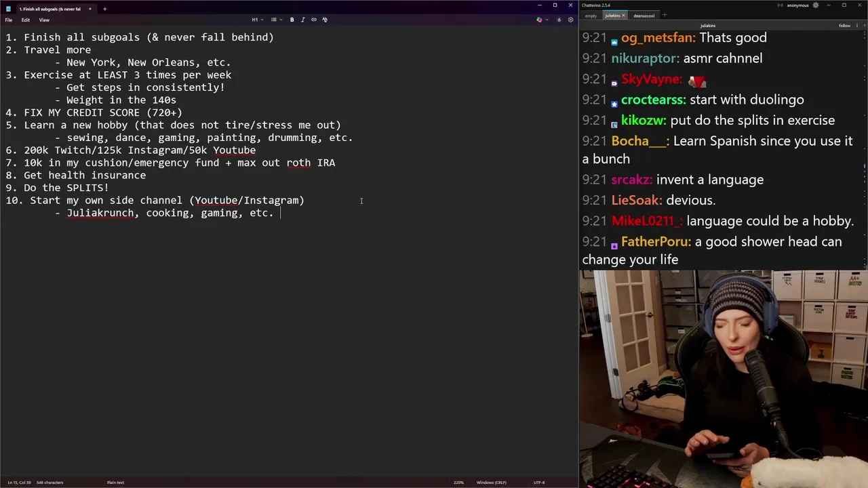Switch to the 'empty' tab in Chatterino
Image resolution: width=868 pixels, height=488 pixels.
click(591, 16)
